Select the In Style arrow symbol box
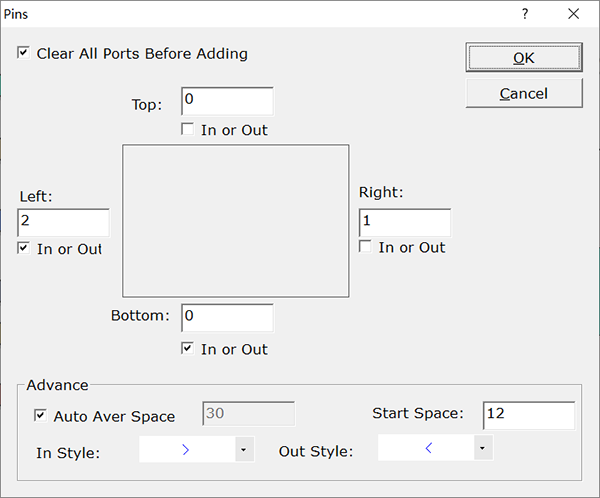Viewport: 600px width, 498px height. [x=187, y=449]
